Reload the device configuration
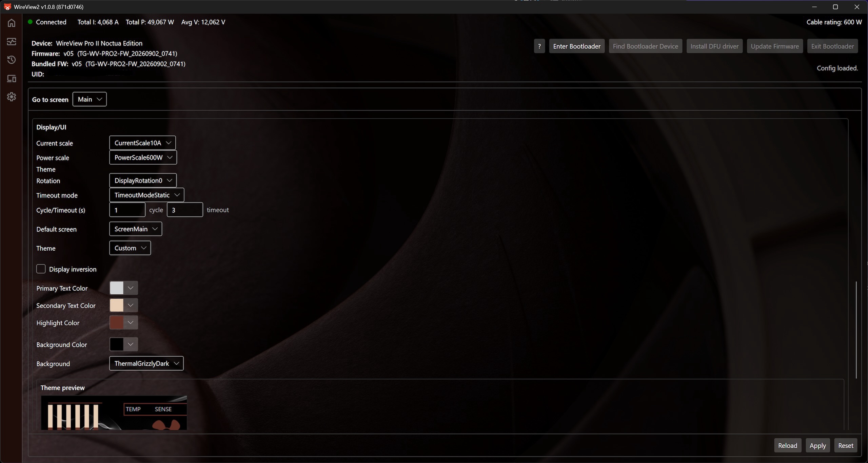The width and height of the screenshot is (868, 463). [x=788, y=445]
